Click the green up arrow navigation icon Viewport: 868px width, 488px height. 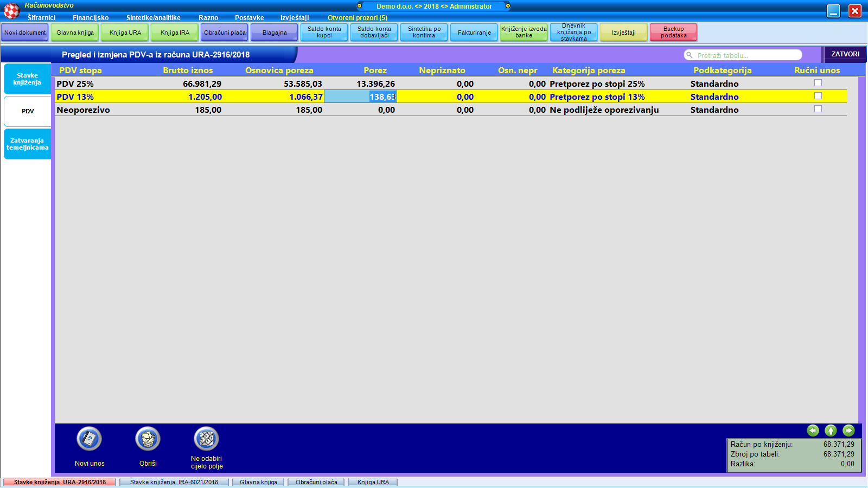(831, 431)
